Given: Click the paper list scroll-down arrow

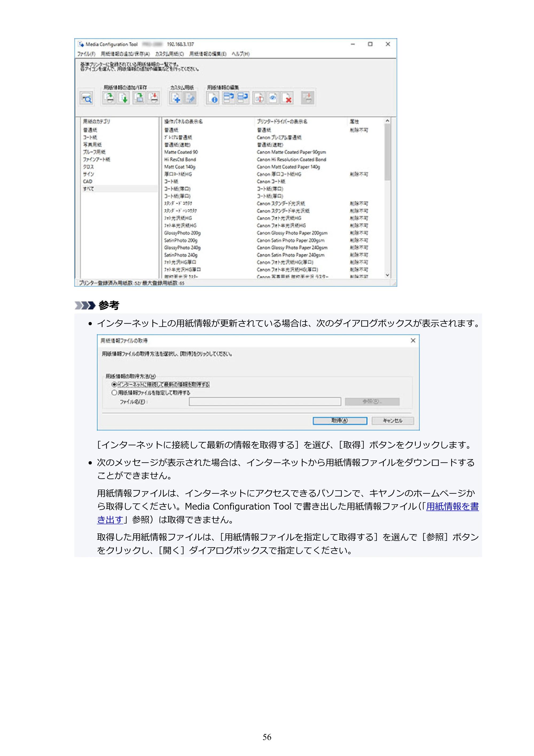Looking at the screenshot, I should click(x=387, y=275).
